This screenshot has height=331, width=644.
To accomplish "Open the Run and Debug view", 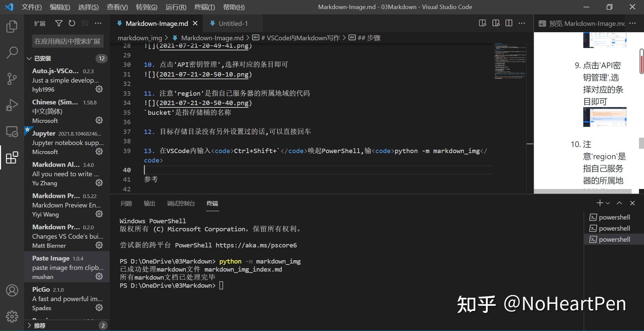I will 12,105.
